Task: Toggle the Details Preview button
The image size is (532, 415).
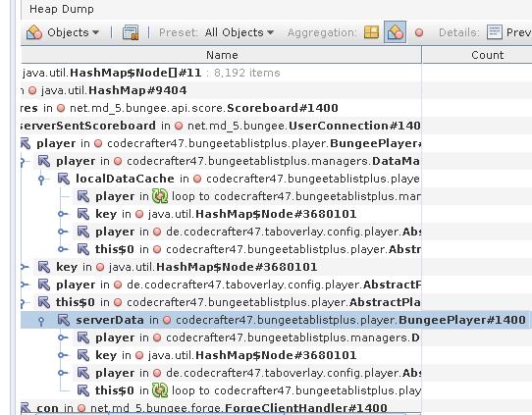Action: point(508,32)
